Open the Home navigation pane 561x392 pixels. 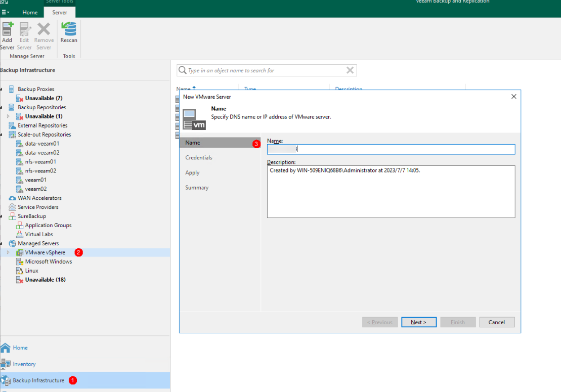(x=20, y=348)
